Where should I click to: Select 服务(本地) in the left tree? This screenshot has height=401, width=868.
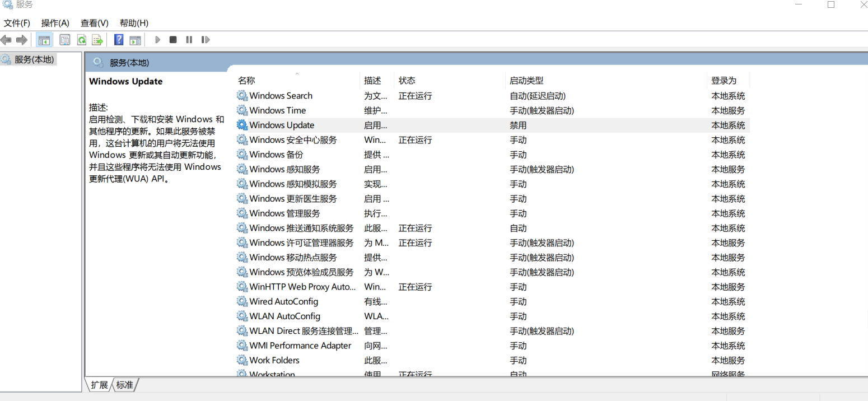34,59
